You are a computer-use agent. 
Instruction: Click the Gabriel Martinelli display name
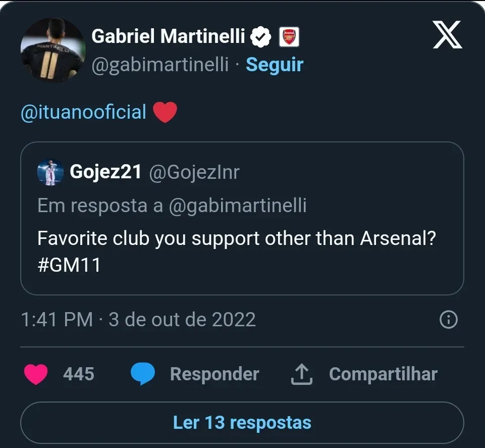click(x=168, y=36)
